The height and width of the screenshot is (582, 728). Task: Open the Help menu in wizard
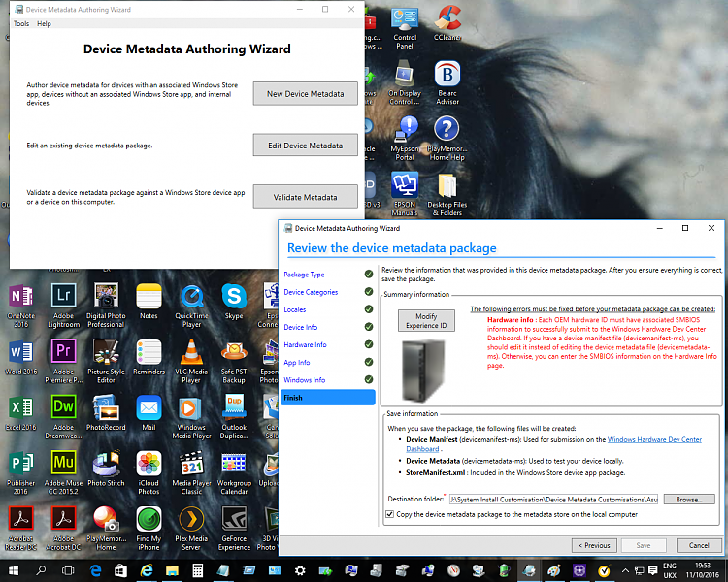pyautogui.click(x=44, y=23)
